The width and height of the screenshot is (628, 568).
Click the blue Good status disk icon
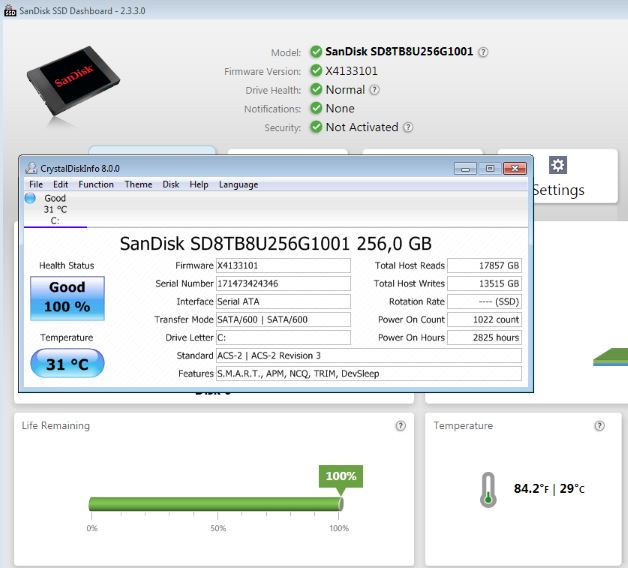pyautogui.click(x=30, y=198)
